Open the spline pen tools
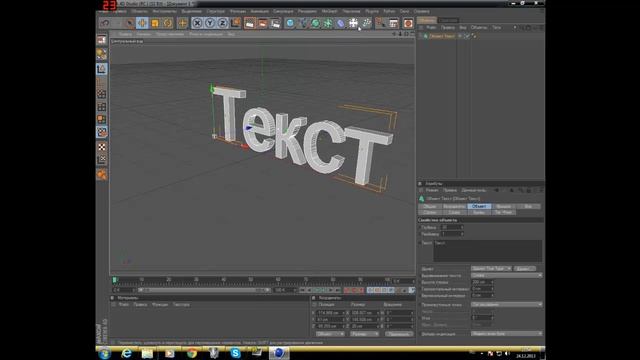The height and width of the screenshot is (360, 640). click(302, 23)
